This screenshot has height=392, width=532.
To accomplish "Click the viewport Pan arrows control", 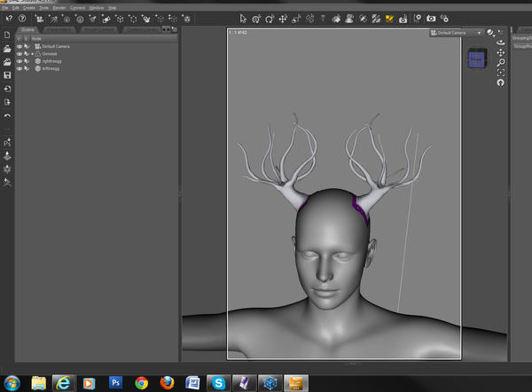I will coord(501,52).
